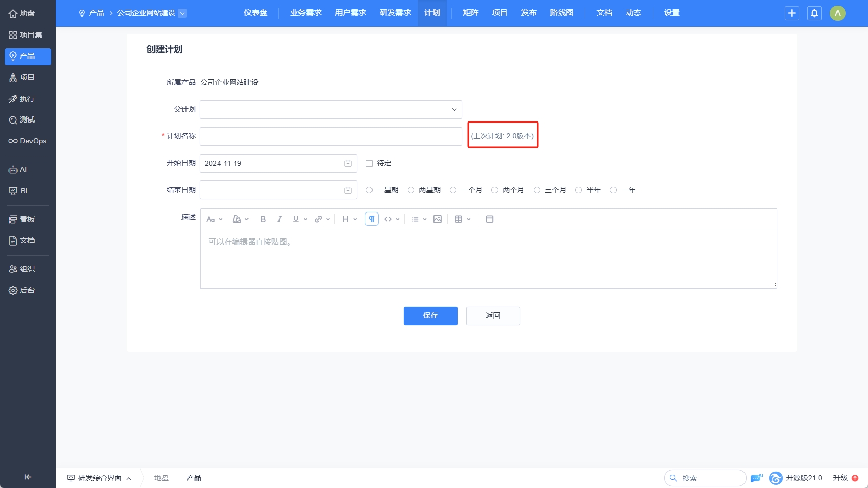The image size is (868, 488).
Task: Insert an image using editor image icon
Action: 437,219
